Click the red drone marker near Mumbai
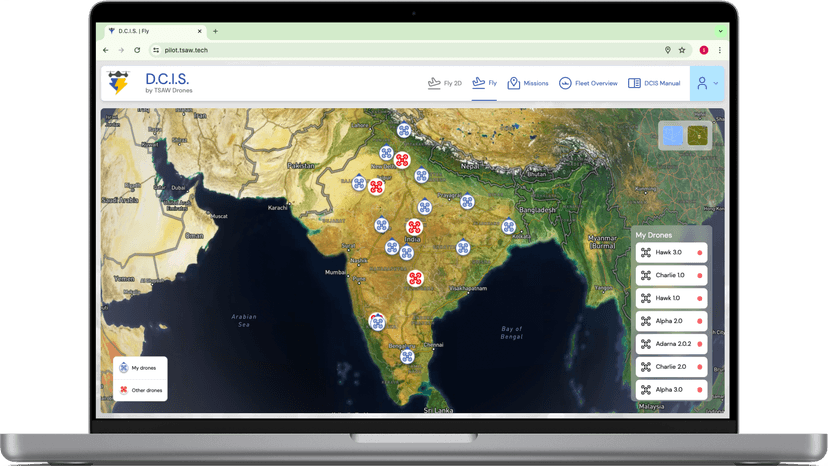Image resolution: width=828 pixels, height=466 pixels. click(415, 277)
